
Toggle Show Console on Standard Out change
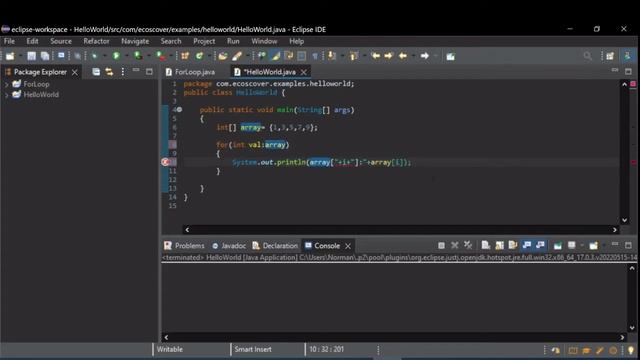[527, 245]
